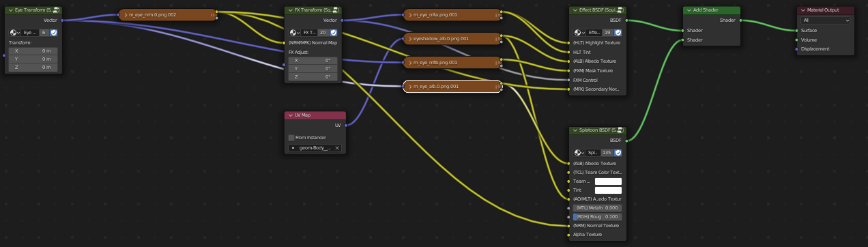
Task: Clear the geom-Body UV map selection
Action: (x=336, y=147)
